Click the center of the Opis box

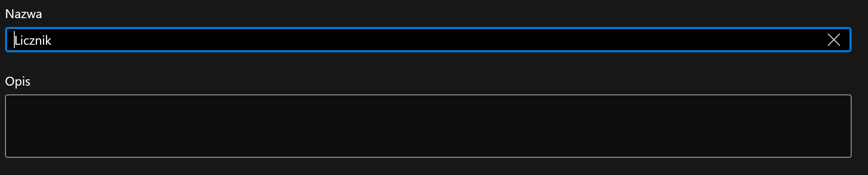(428, 126)
